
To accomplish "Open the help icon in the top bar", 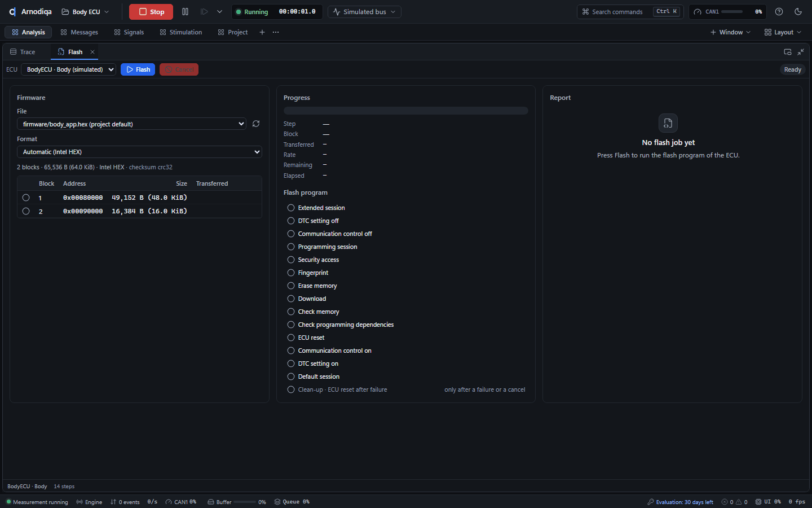I will 779,12.
